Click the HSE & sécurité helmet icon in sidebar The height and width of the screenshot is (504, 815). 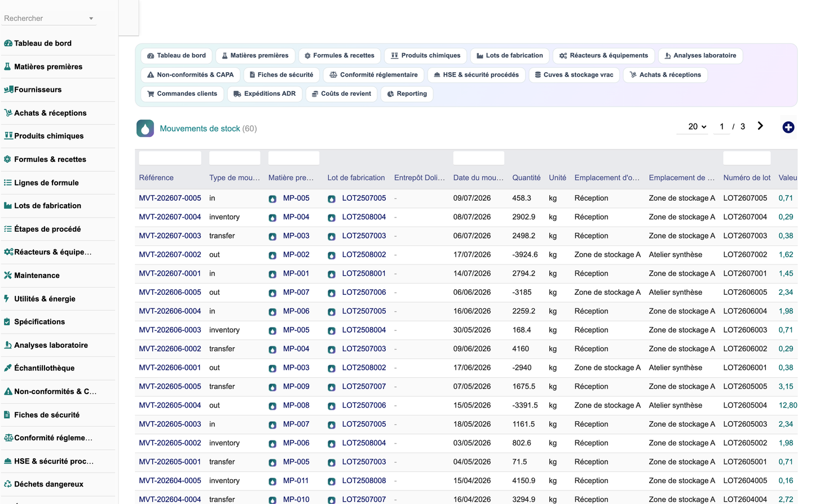click(8, 461)
